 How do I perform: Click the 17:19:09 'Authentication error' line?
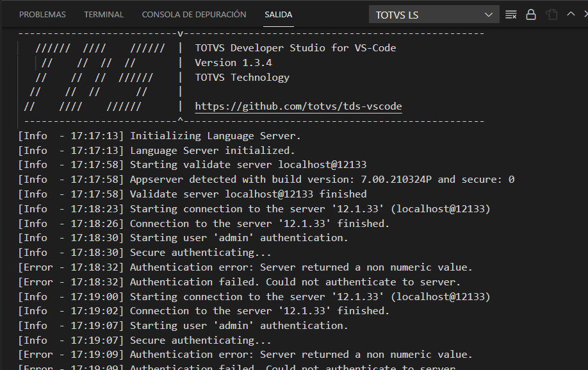tap(245, 355)
